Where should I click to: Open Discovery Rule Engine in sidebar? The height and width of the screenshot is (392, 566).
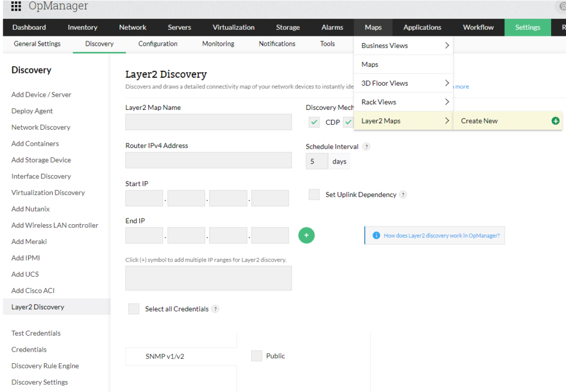45,365
